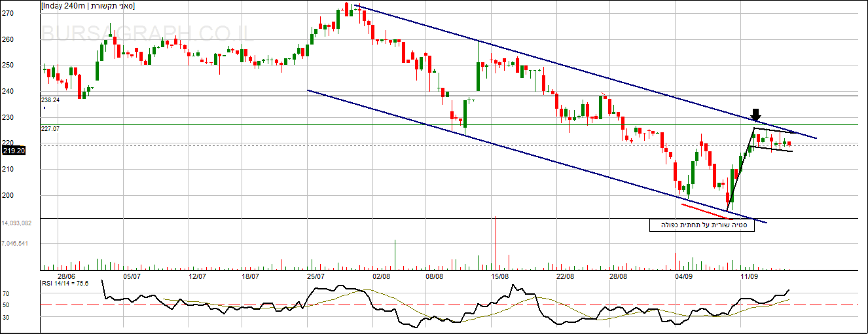Click the 25/07 date label
868x334 pixels.
pos(316,276)
